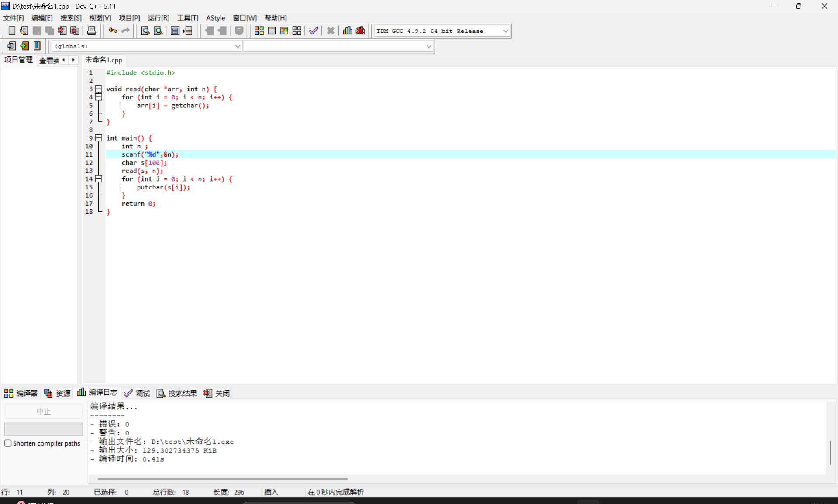Click the green-plus toggle bookmark icon
This screenshot has width=838, height=504.
point(24,46)
